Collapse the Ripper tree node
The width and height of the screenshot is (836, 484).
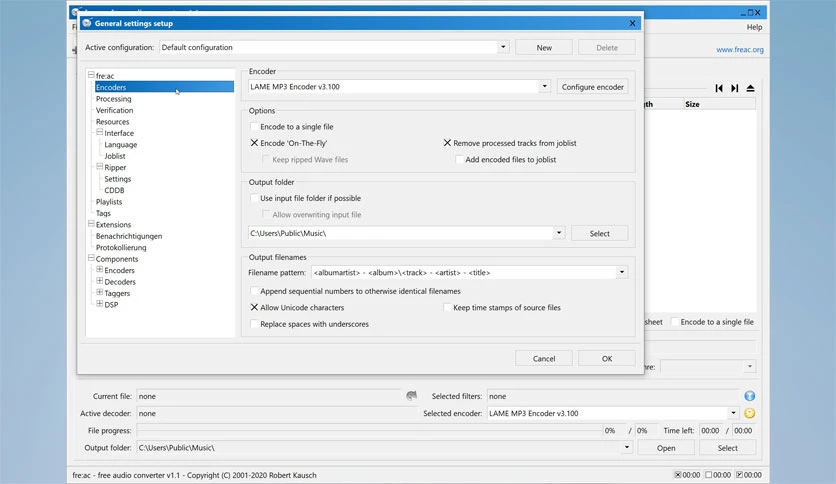point(100,166)
